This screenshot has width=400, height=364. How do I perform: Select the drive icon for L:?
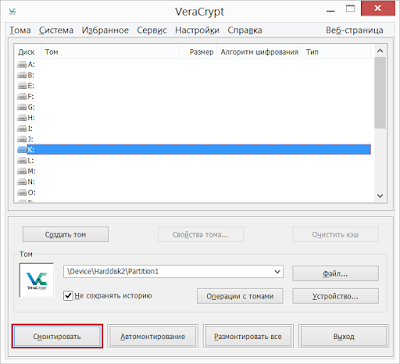click(x=22, y=161)
